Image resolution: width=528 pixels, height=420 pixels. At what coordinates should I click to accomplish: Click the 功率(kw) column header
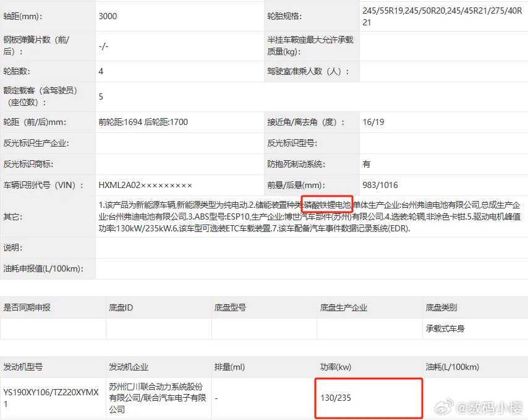pyautogui.click(x=336, y=367)
